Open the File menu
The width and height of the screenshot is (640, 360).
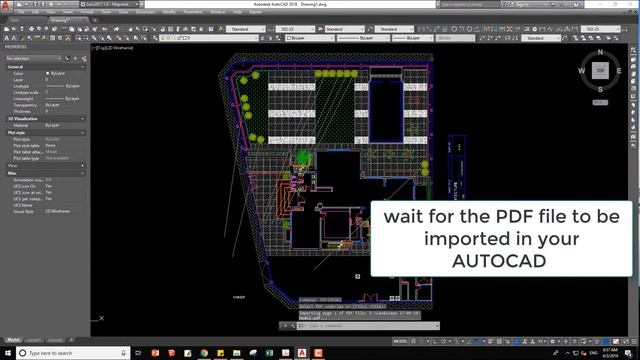click(21, 12)
